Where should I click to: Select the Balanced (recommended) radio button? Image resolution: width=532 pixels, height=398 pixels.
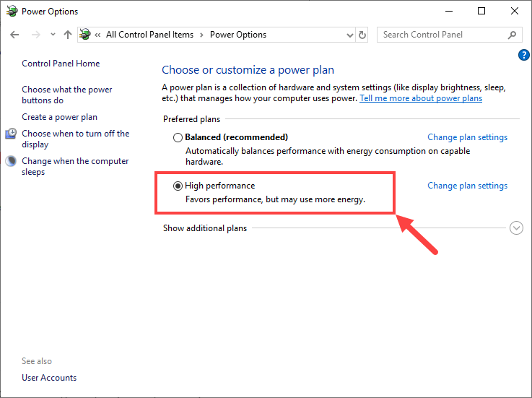pos(178,137)
